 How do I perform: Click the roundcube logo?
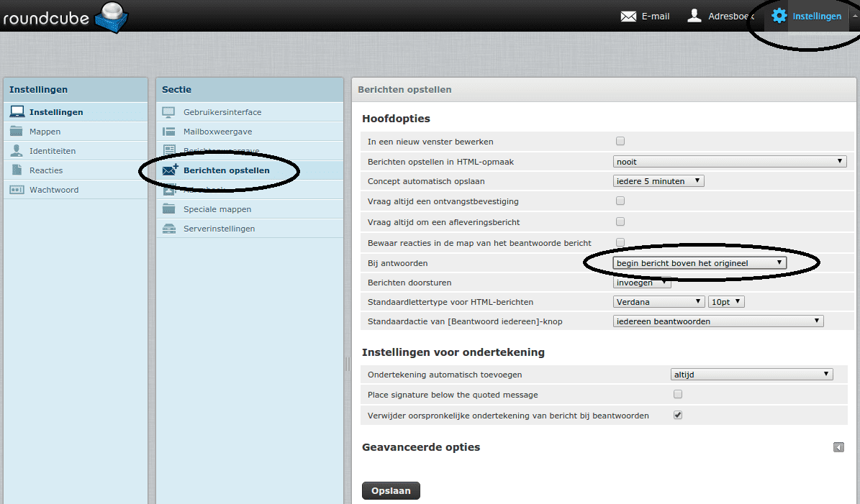tap(65, 17)
